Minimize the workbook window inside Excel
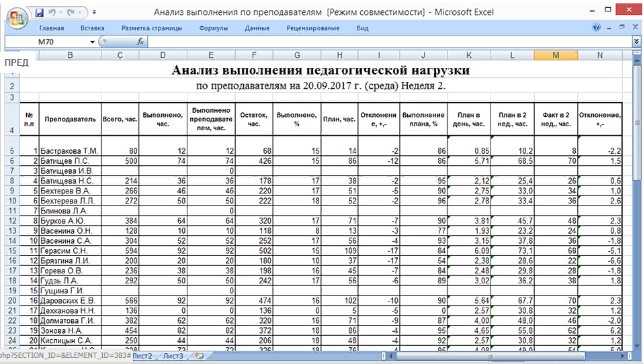Viewport: 643px width, 364px height. click(609, 28)
